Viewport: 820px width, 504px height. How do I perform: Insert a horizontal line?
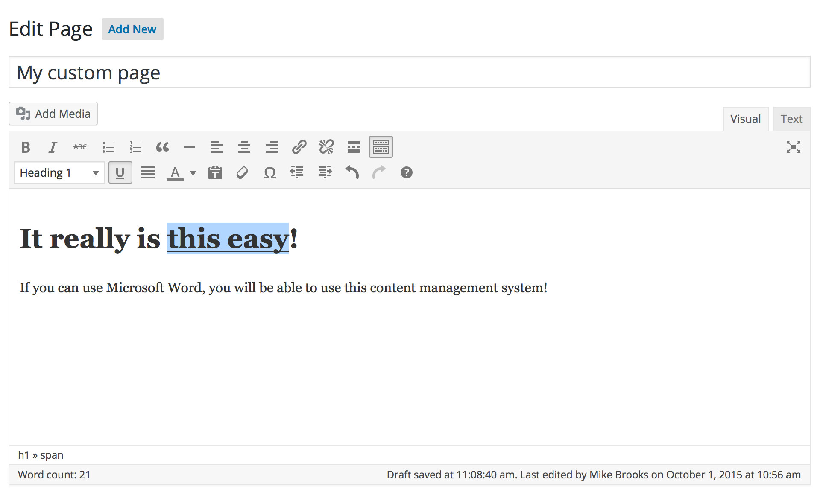tap(190, 147)
